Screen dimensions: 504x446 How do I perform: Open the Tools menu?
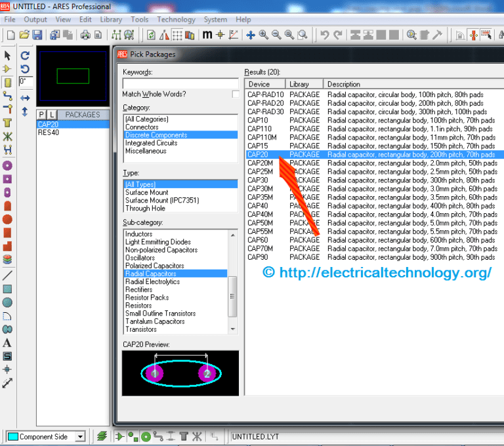[x=140, y=20]
